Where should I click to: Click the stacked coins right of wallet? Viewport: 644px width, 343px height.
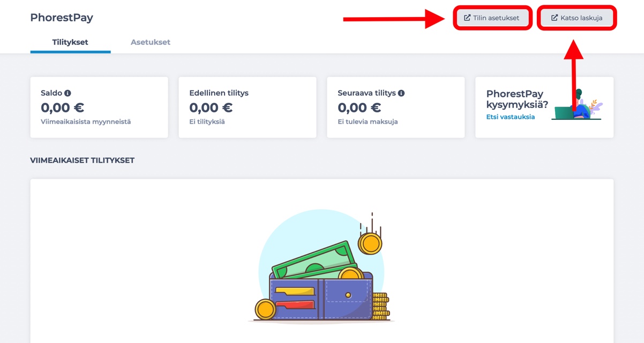380,306
